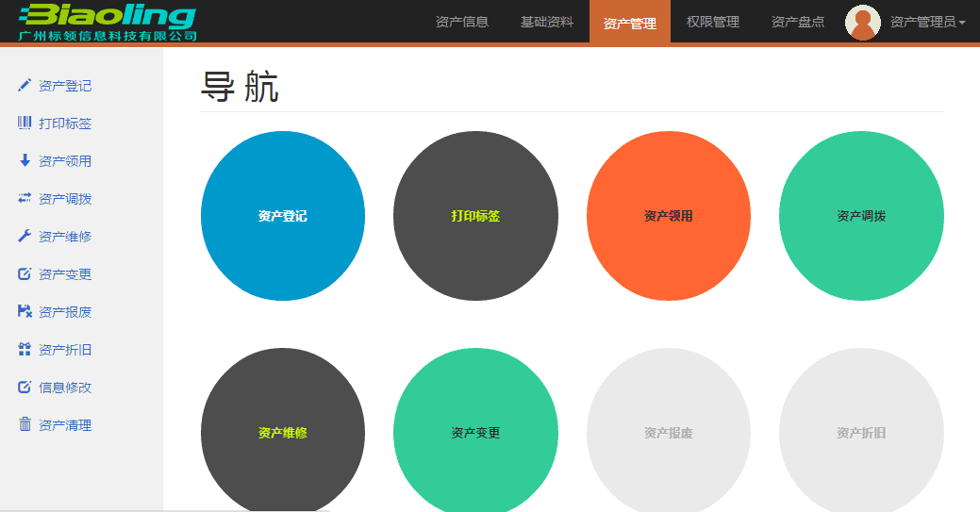Click the transfer arrows icon beside 资产调拨
The width and height of the screenshot is (980, 512).
[x=25, y=199]
